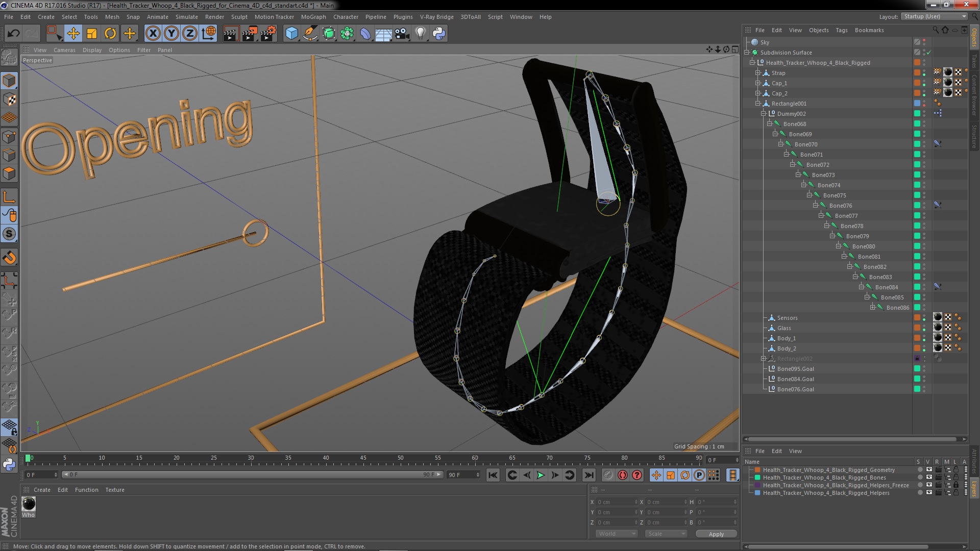
Task: Toggle Position keyframe recording
Action: (x=656, y=475)
